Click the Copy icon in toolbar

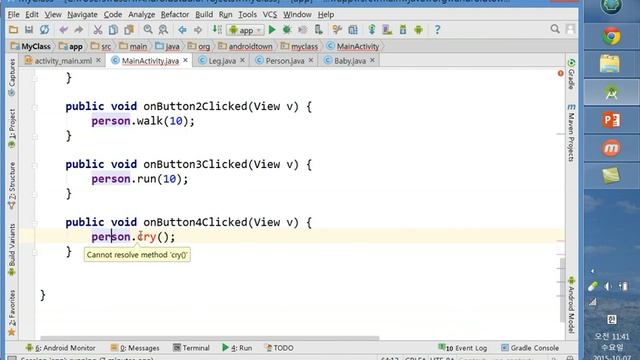[x=113, y=30]
